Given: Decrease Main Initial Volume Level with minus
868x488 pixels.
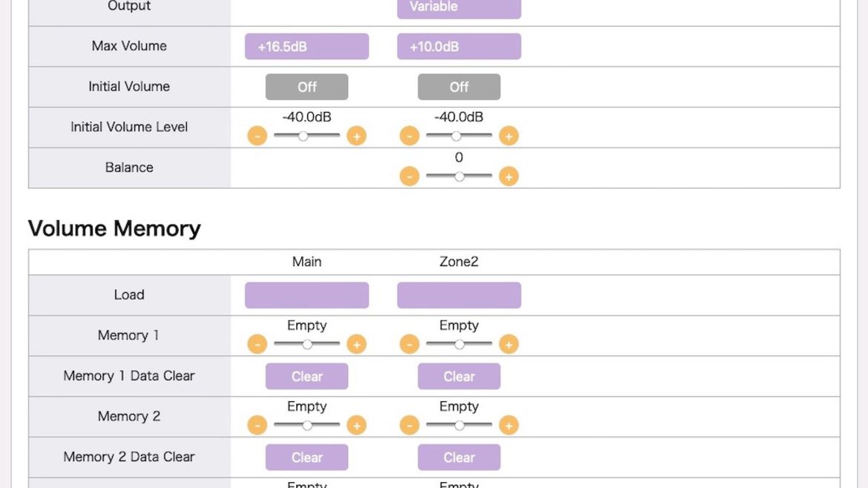Looking at the screenshot, I should tap(257, 136).
